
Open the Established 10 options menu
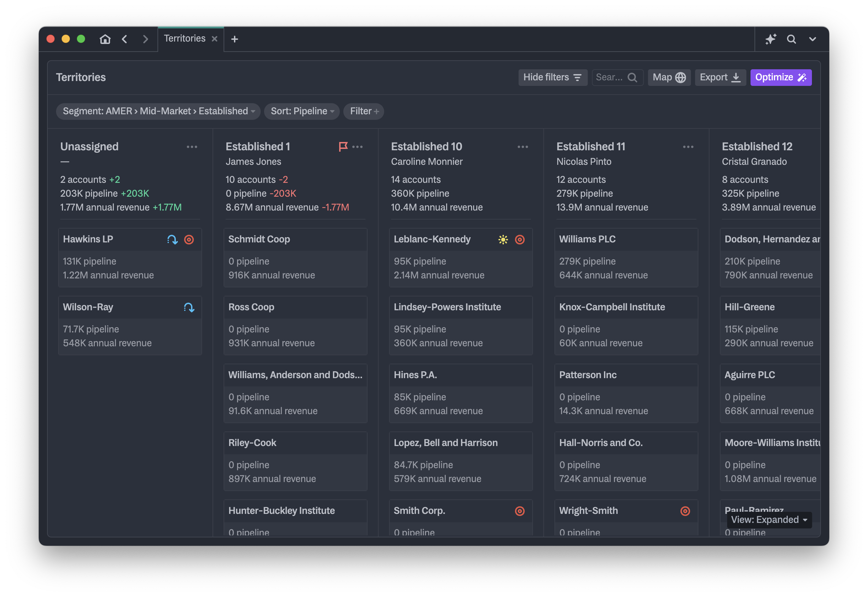523,146
